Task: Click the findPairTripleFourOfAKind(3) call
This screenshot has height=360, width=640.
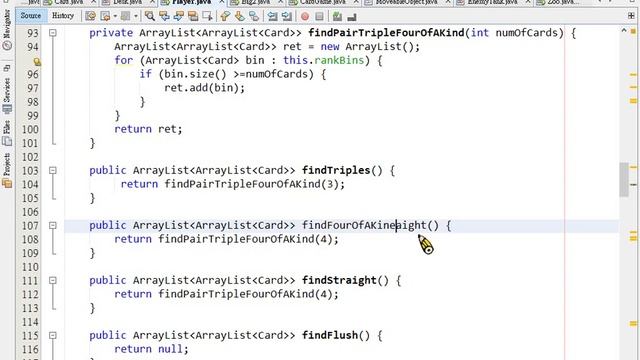Action: [x=251, y=184]
